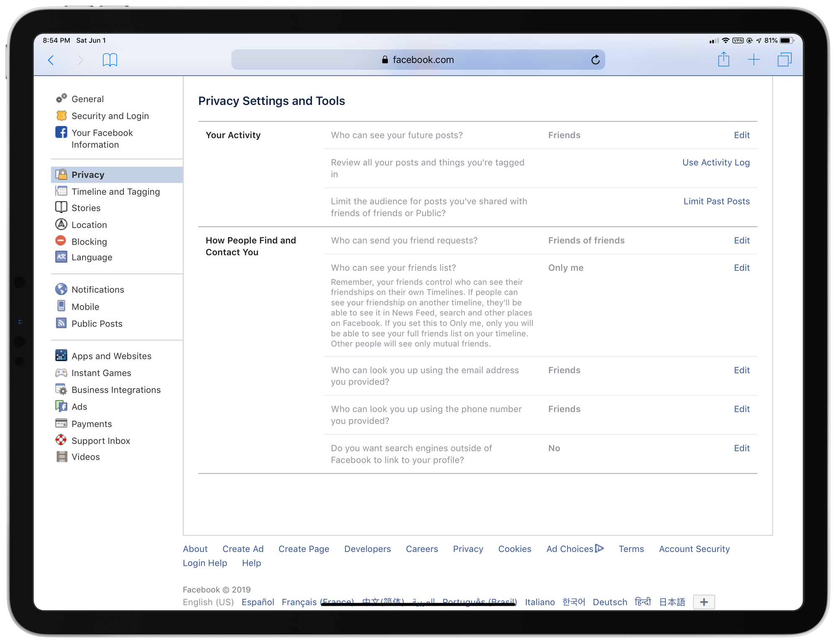This screenshot has width=837, height=644.
Task: Edit phone number lookup setting
Action: (x=742, y=409)
